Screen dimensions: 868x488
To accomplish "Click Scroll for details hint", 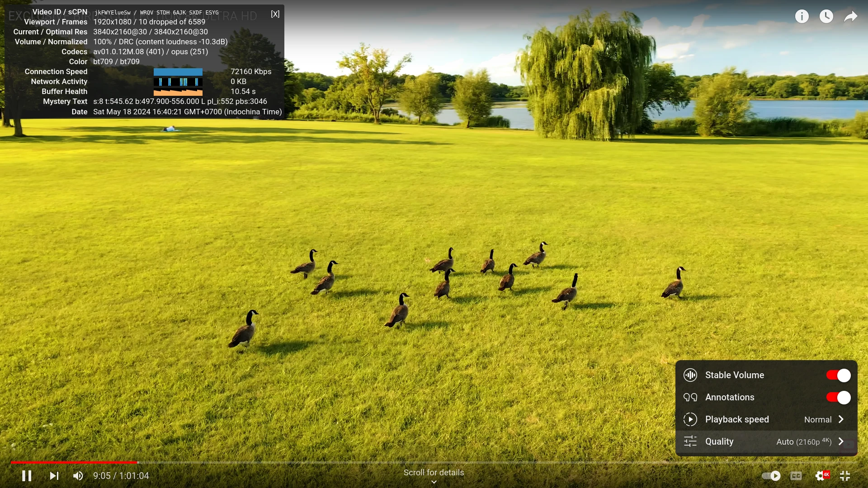I will coord(434,472).
